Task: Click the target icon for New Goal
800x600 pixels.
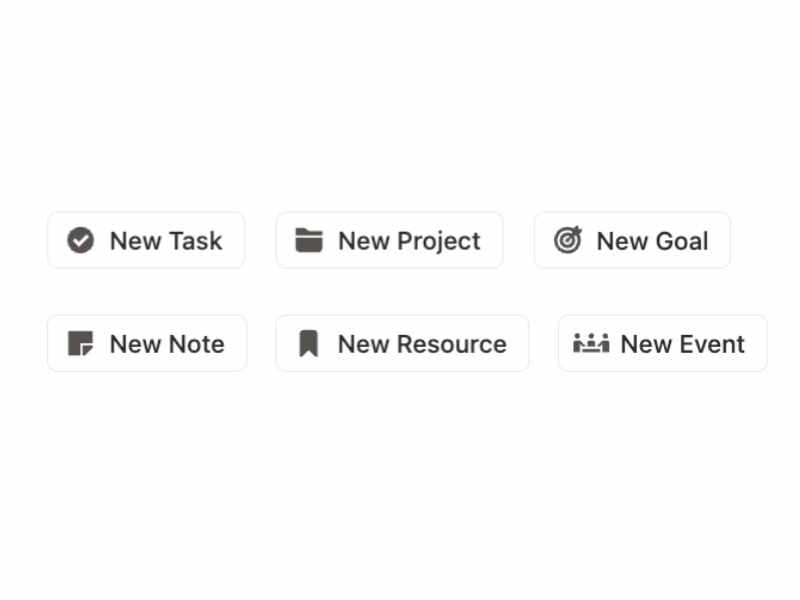Action: (567, 240)
